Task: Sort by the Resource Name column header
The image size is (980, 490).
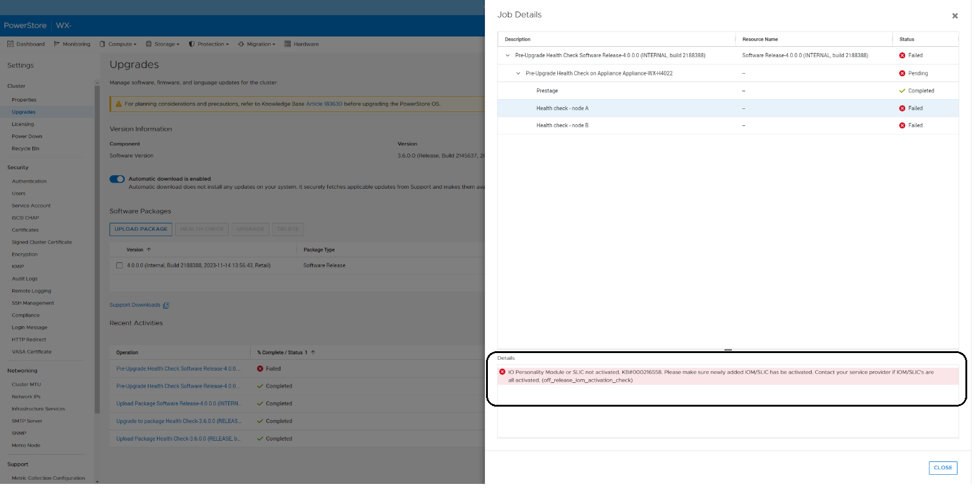Action: [x=760, y=39]
